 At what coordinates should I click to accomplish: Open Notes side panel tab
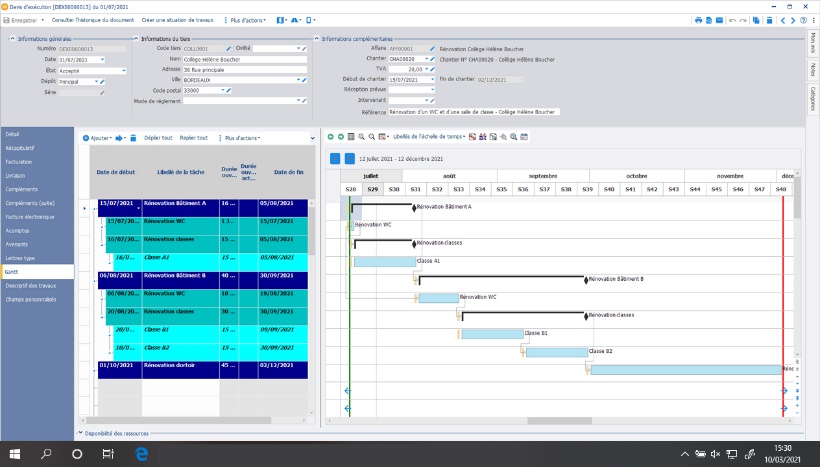point(813,70)
